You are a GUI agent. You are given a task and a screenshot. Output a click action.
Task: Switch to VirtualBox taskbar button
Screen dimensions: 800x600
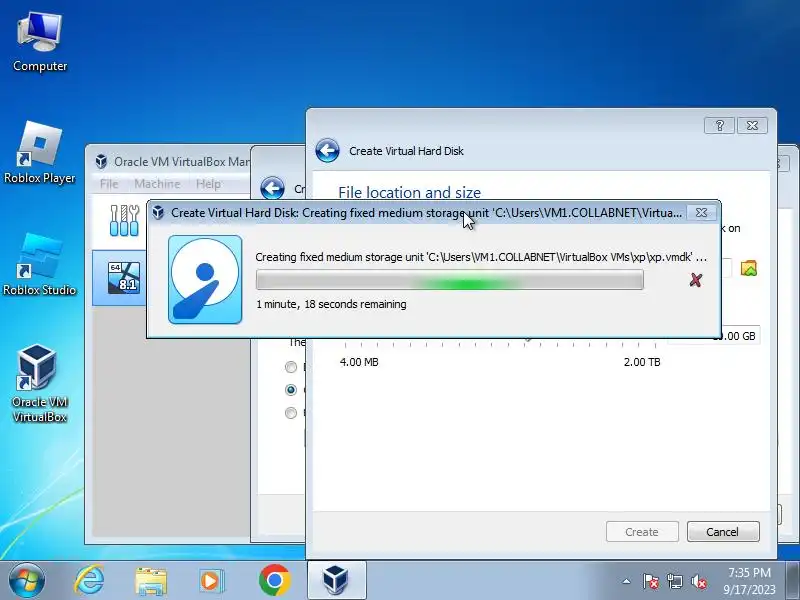tap(336, 581)
